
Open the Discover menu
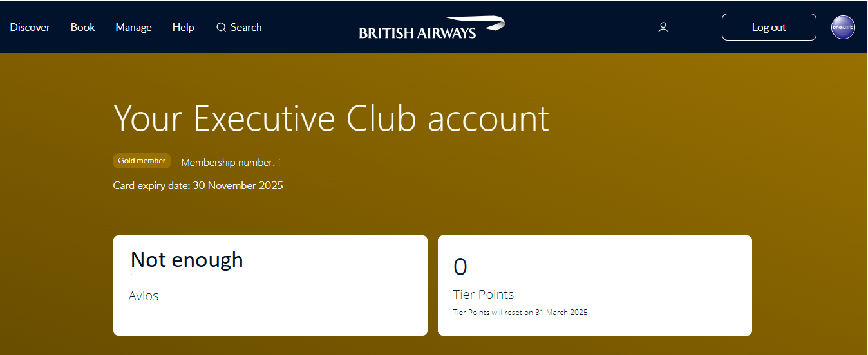pyautogui.click(x=30, y=27)
